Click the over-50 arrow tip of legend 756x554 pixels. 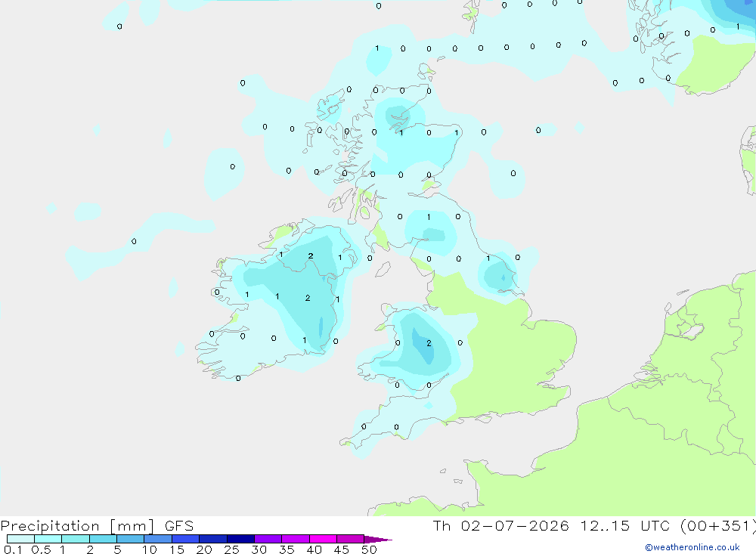(x=378, y=539)
